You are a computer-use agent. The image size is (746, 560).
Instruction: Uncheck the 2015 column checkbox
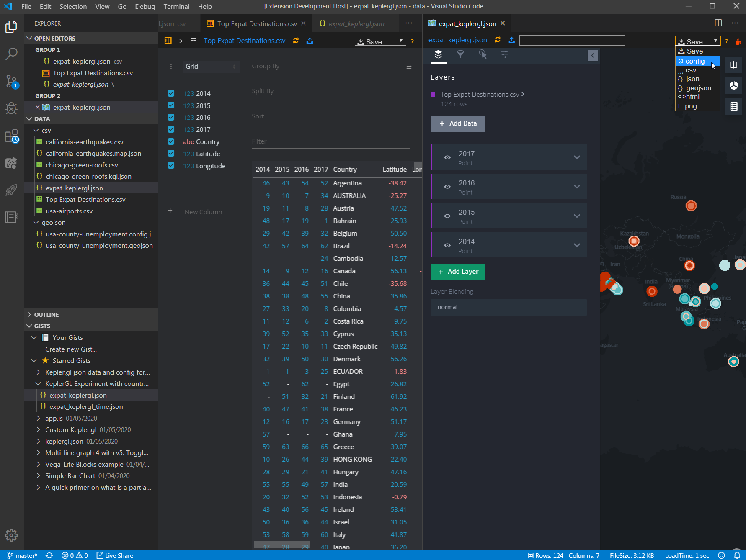point(171,105)
